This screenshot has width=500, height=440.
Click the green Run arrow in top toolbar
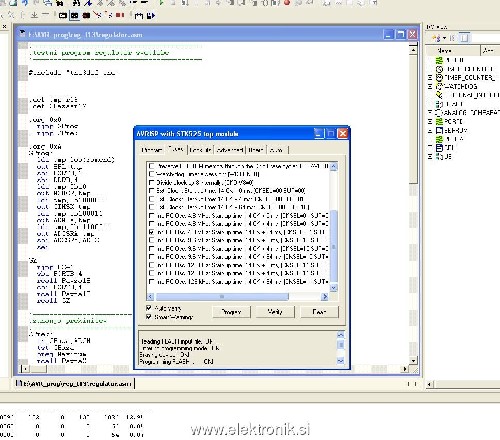[x=161, y=3]
